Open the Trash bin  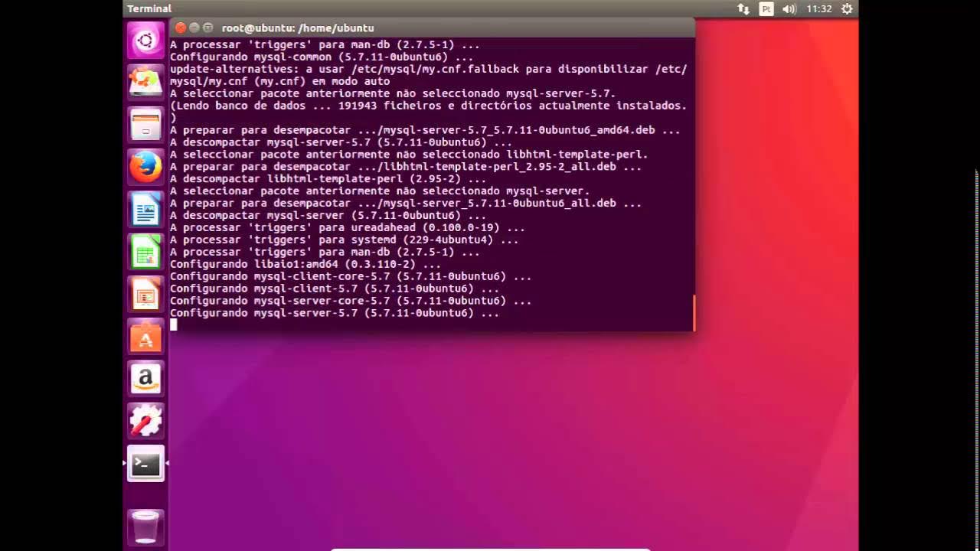[x=145, y=527]
